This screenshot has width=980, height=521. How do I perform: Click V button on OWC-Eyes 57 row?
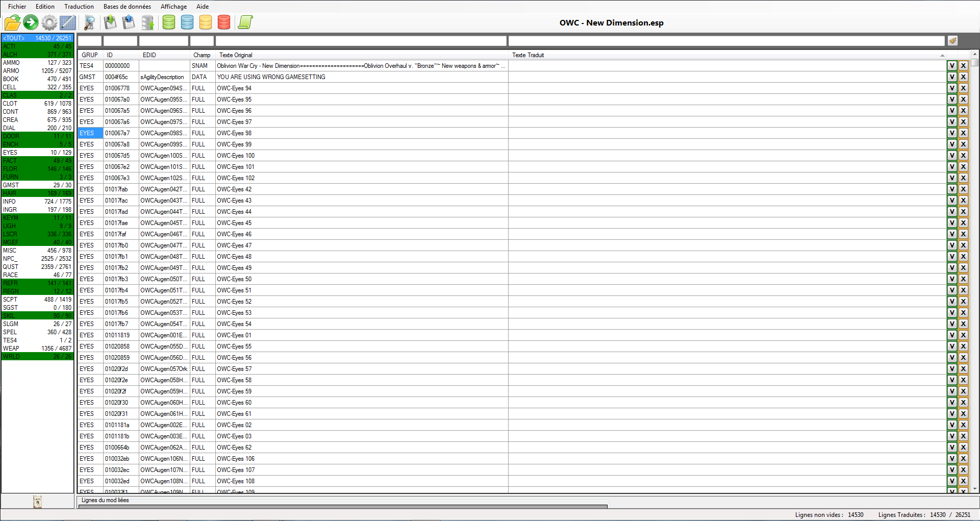tap(952, 369)
